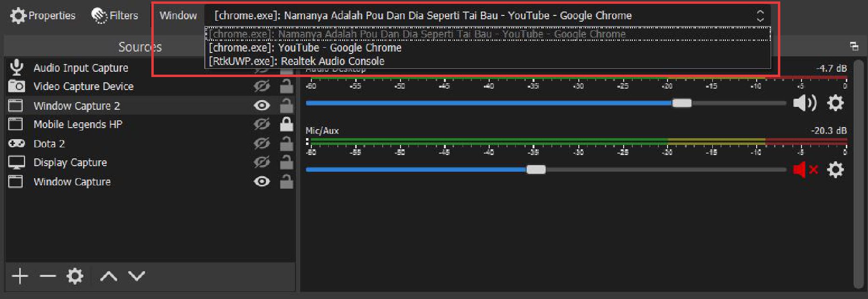Click the desktop audio volume slider handle

pos(682,103)
